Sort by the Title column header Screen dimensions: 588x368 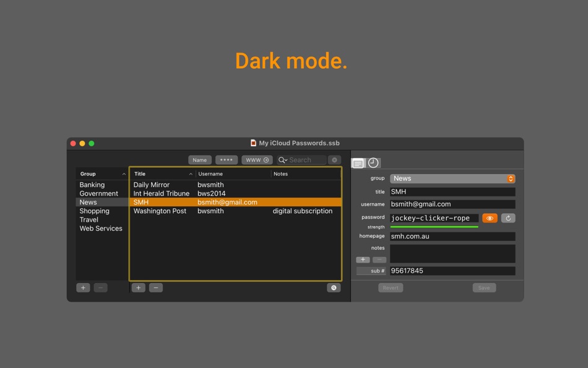click(x=162, y=174)
